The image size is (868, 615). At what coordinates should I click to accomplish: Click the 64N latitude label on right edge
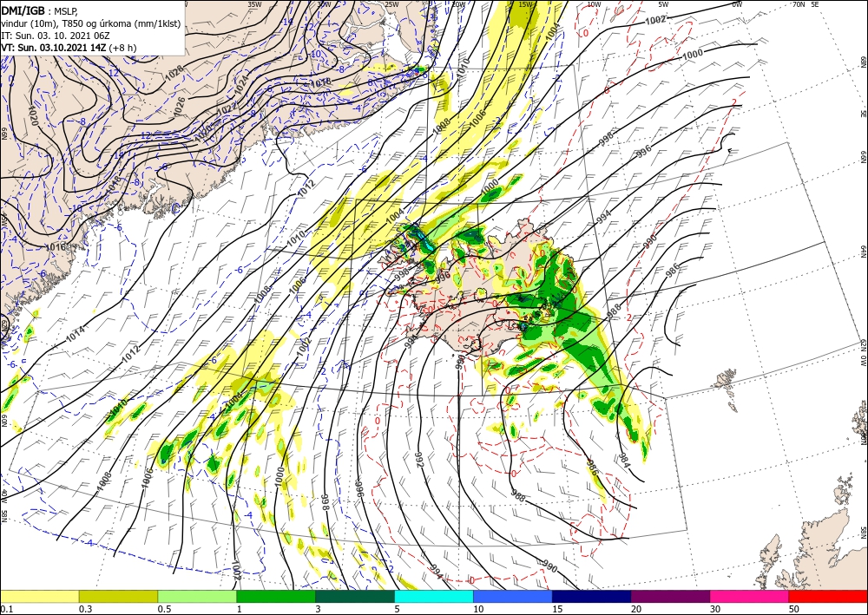pos(863,251)
